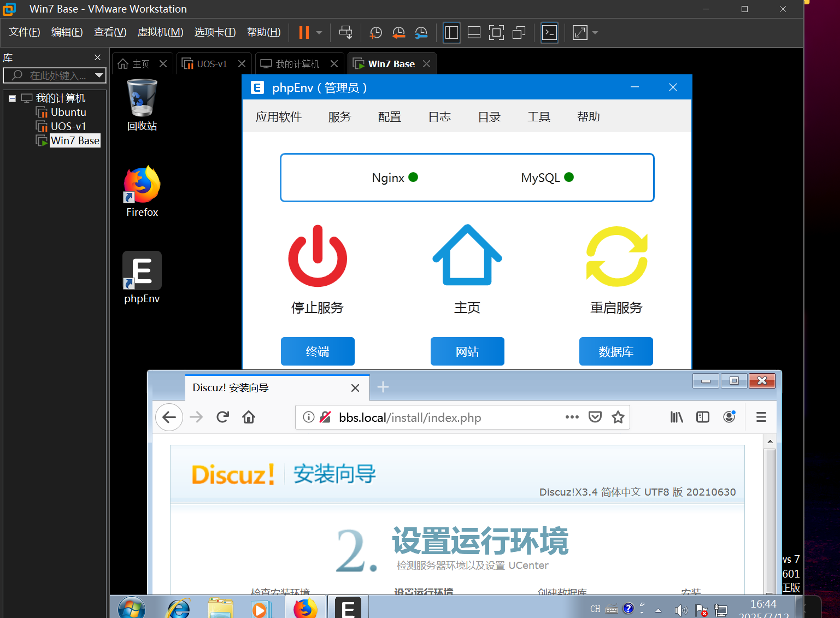This screenshot has height=618, width=840.
Task: Open the VMware 查看(V) menu
Action: (110, 32)
